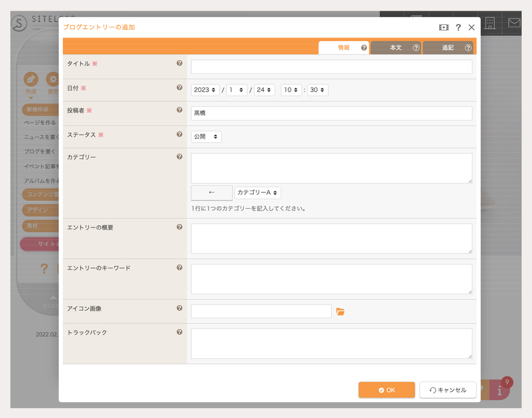Screen dimensions: 532x418
Task: Click the エントリーの概要 text area
Action: click(x=332, y=238)
